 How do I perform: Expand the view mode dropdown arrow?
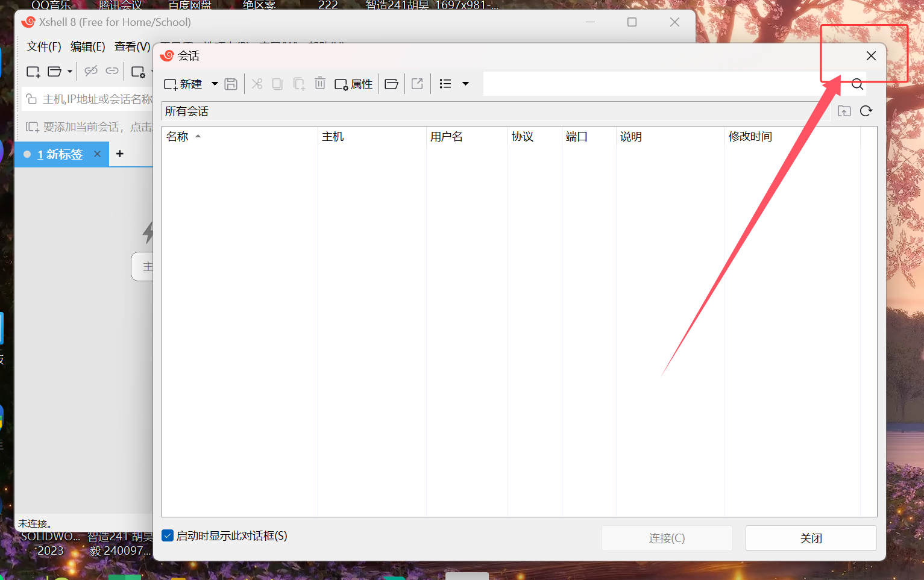click(x=465, y=84)
